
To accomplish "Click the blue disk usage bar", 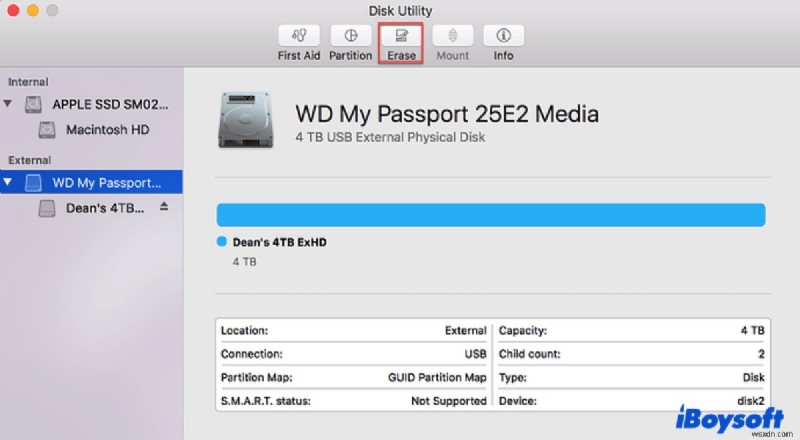I will [x=491, y=215].
